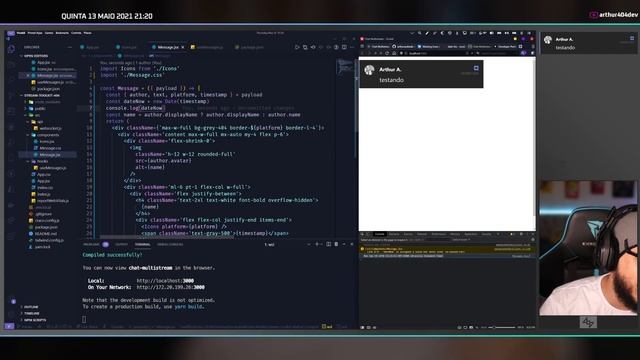Click the 'Compiled successfully!' terminal text

[x=112, y=255]
